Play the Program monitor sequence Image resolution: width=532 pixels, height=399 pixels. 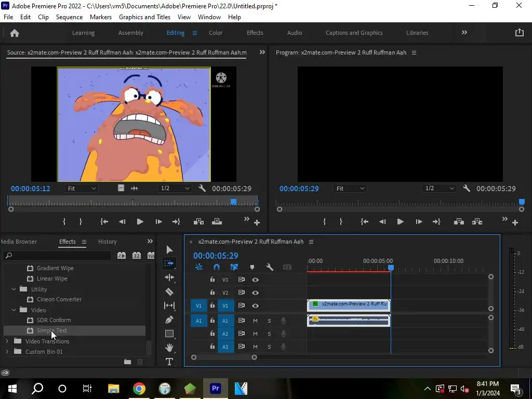[400, 221]
